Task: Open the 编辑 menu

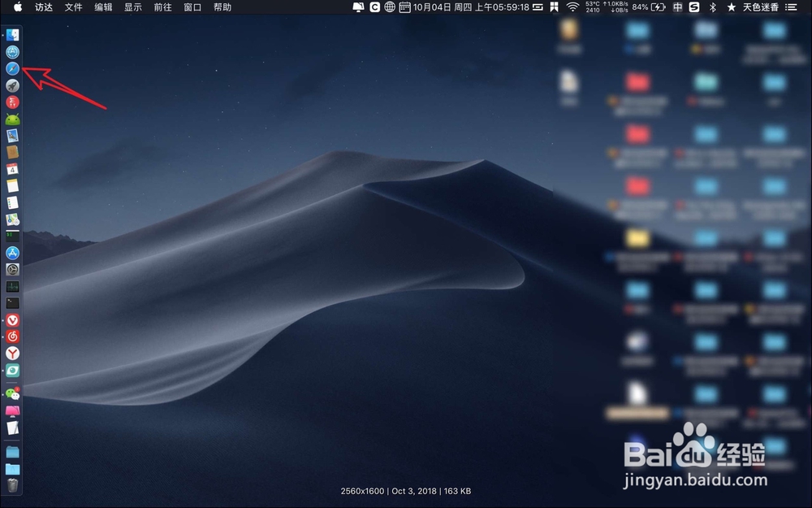Action: (x=104, y=7)
